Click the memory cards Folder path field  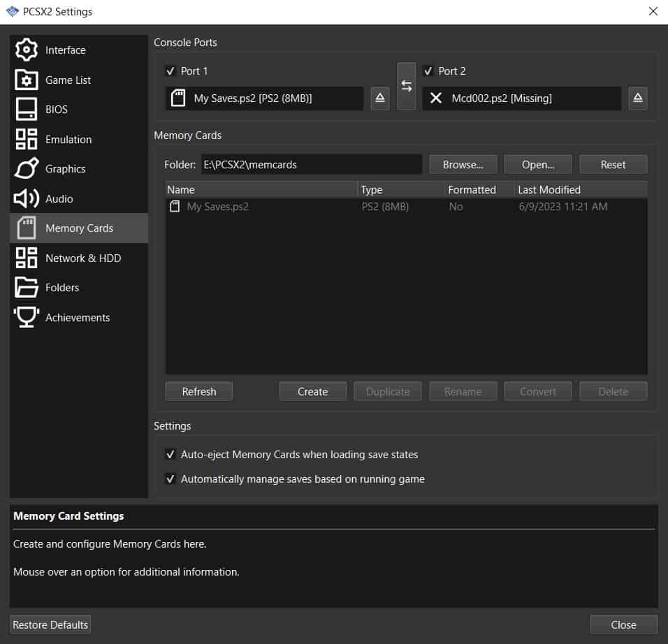point(312,165)
